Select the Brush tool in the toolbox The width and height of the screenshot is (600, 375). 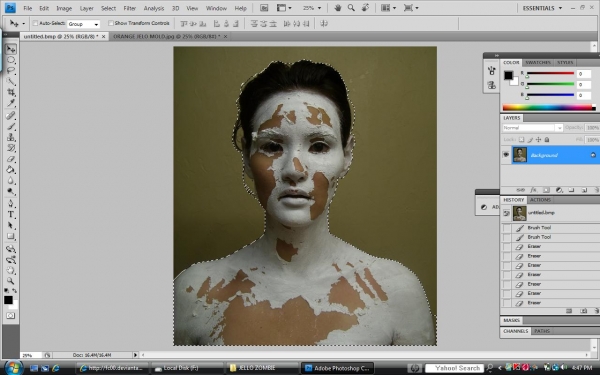coord(11,126)
